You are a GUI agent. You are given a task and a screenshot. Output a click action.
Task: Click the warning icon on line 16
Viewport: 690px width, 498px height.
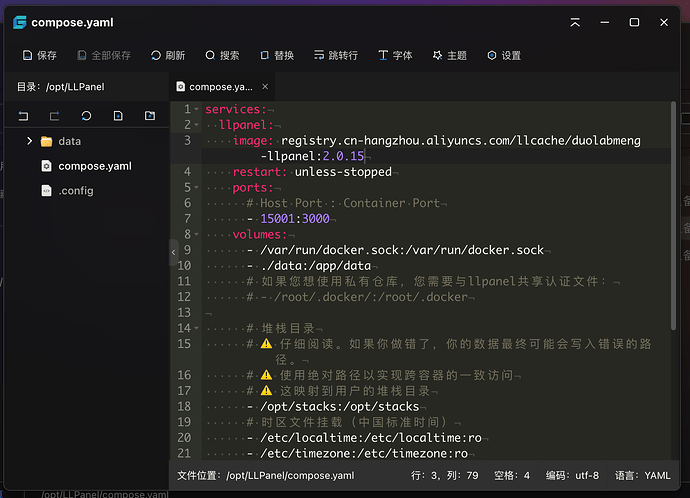pyautogui.click(x=266, y=375)
